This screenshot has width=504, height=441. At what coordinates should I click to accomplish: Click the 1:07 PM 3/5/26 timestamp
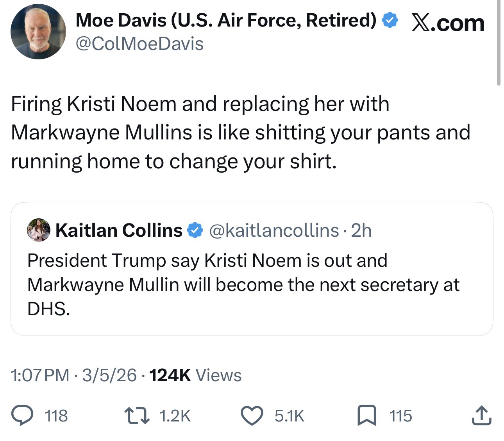74,375
